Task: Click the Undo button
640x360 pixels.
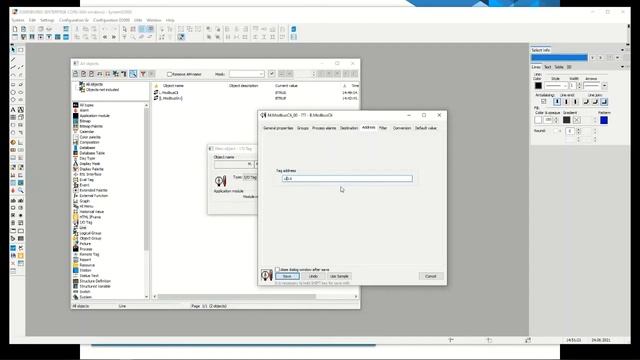Action: (313, 276)
